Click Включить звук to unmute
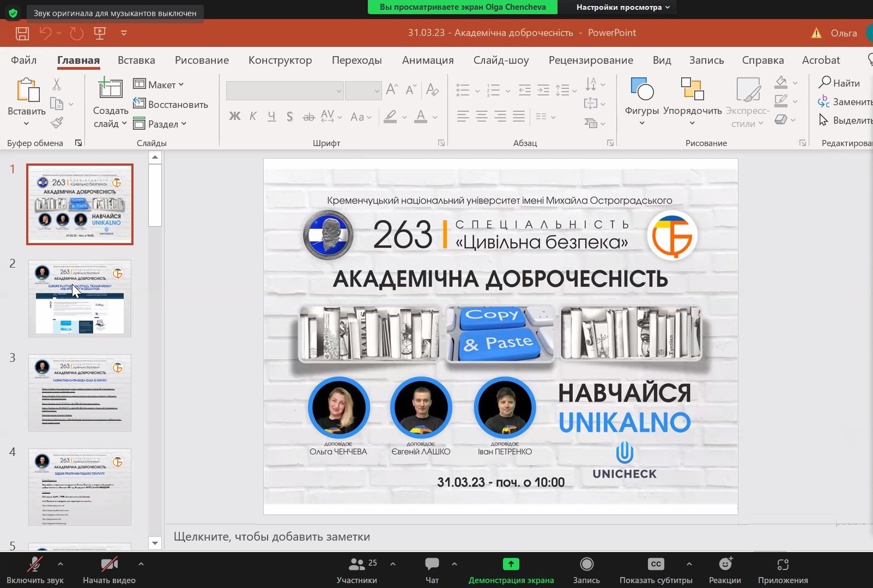The height and width of the screenshot is (588, 873). [35, 571]
